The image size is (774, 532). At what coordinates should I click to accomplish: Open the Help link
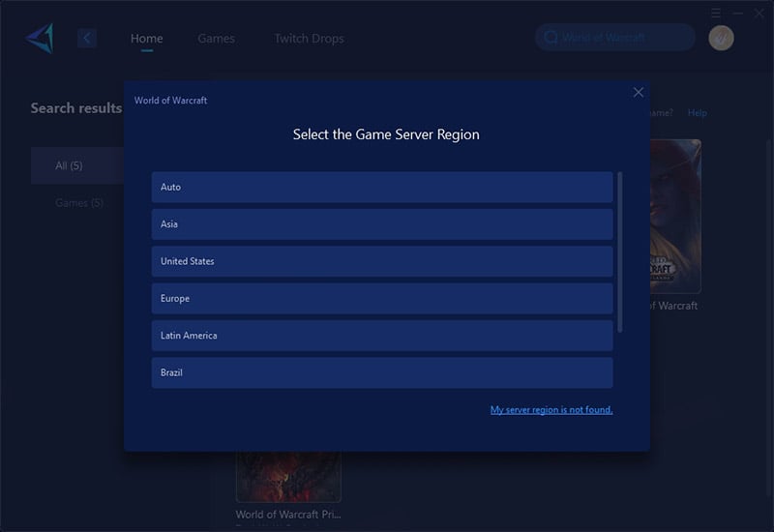[x=697, y=113]
